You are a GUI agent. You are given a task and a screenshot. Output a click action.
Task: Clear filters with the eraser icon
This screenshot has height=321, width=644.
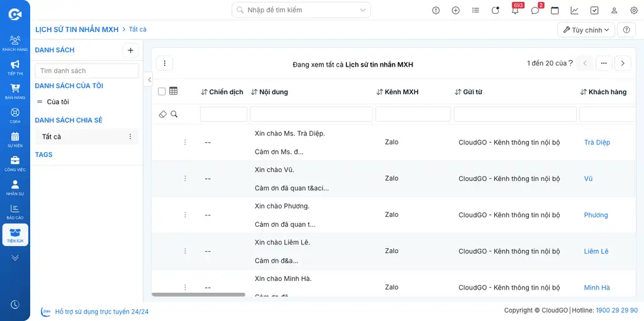tap(163, 114)
